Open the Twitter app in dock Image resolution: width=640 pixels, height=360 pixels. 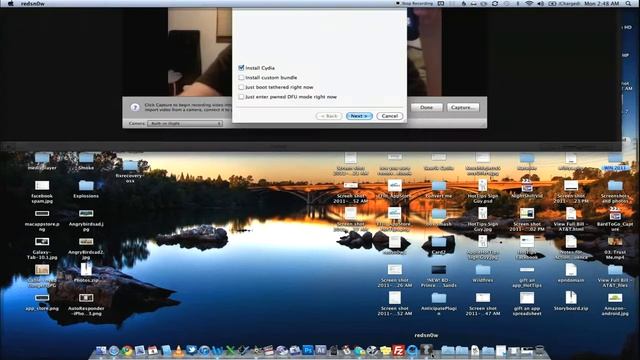pos(191,350)
